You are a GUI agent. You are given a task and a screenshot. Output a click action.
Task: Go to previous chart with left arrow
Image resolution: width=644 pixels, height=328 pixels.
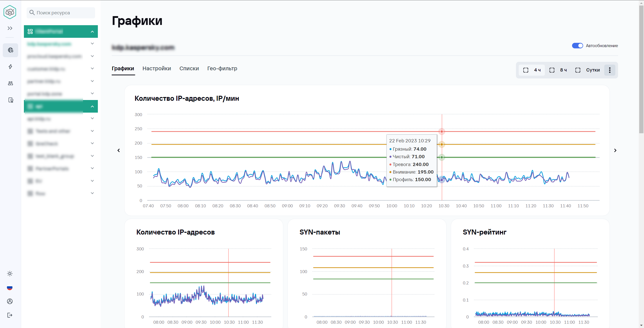tap(119, 150)
